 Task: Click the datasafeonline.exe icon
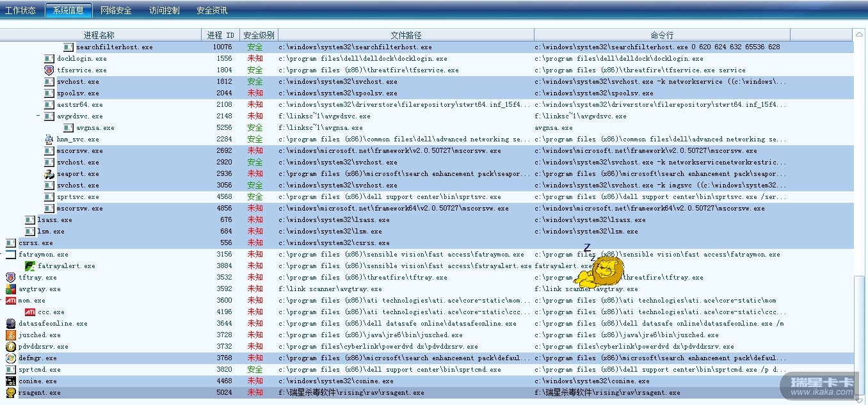pos(11,323)
